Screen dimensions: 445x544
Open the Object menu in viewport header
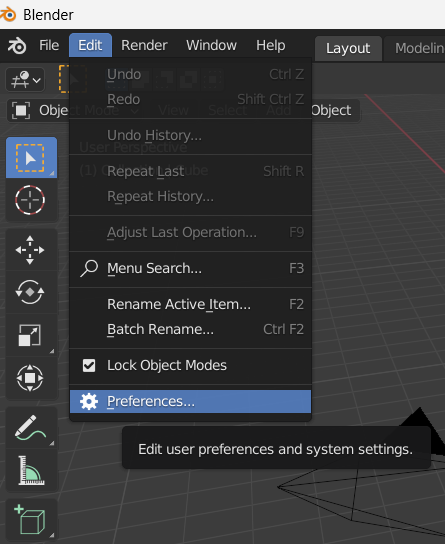tap(331, 110)
